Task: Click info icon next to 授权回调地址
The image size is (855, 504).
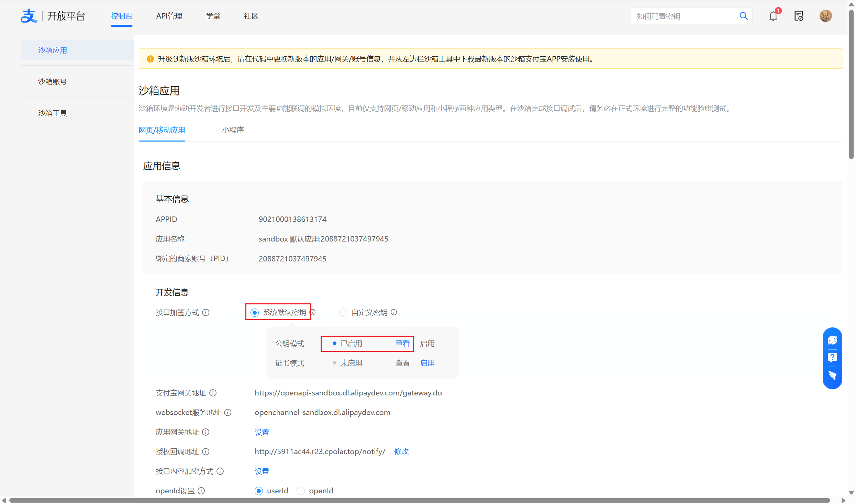Action: 206,452
